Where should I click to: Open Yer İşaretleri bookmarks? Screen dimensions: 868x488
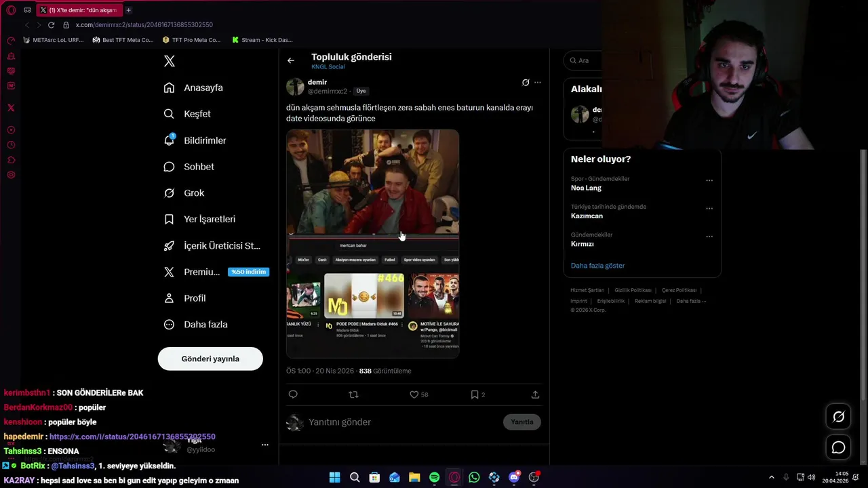199,219
